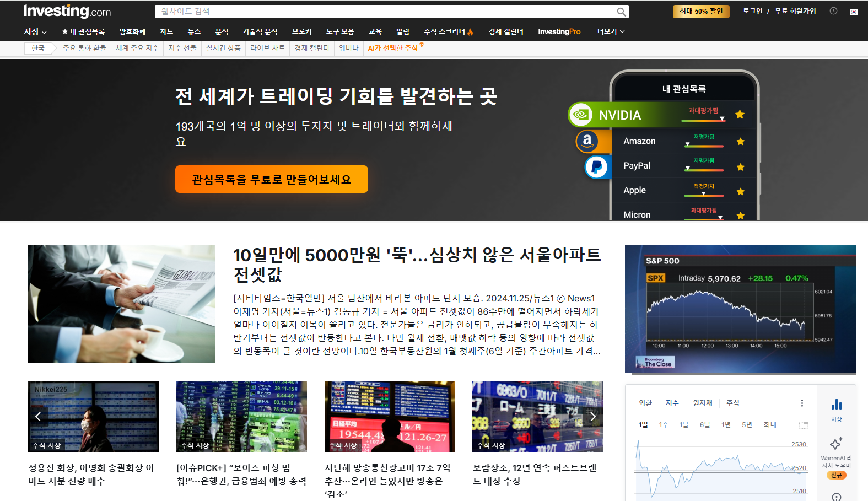Click the star next to Apple
This screenshot has width=868, height=501.
[x=740, y=191]
